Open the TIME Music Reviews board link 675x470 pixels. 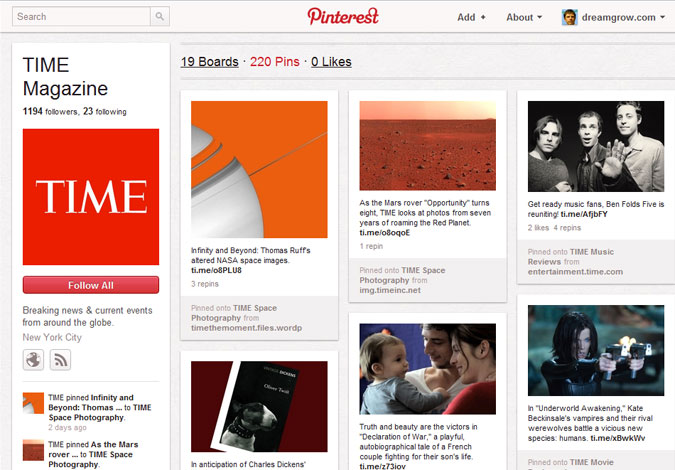[x=571, y=257]
